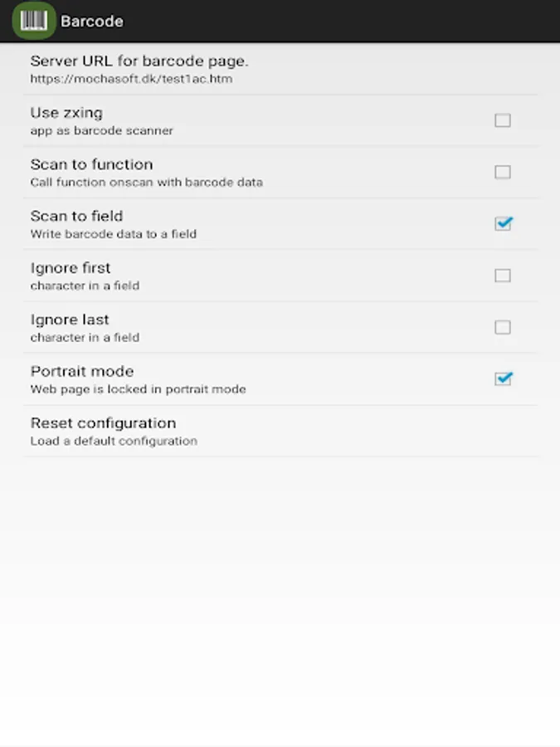Click 'Web page is locked in portrait mode' text
The width and height of the screenshot is (560, 747).
pyautogui.click(x=138, y=389)
